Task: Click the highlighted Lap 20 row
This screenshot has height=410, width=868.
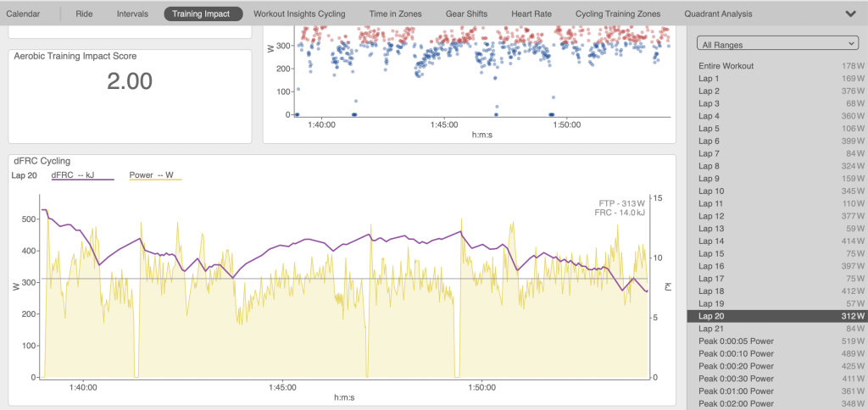Action: 777,316
